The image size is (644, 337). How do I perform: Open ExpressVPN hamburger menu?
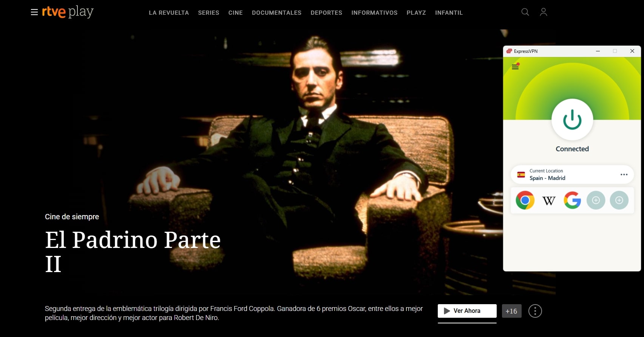coord(515,67)
